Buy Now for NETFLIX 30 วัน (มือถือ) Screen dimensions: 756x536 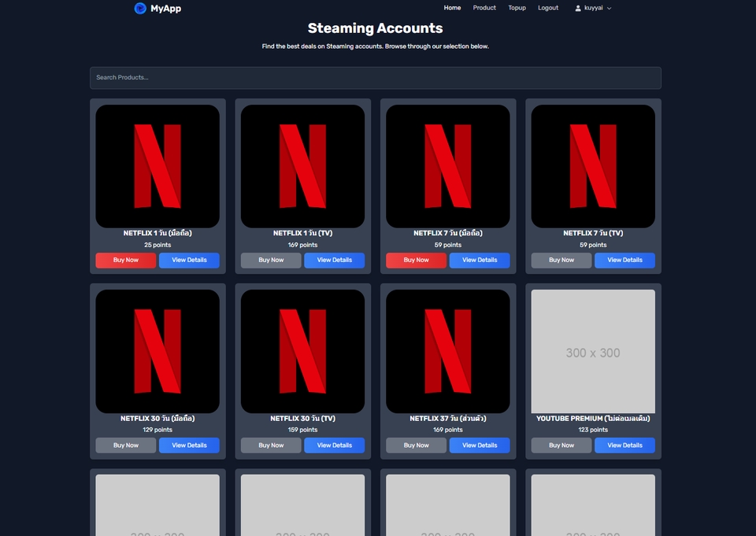click(126, 445)
